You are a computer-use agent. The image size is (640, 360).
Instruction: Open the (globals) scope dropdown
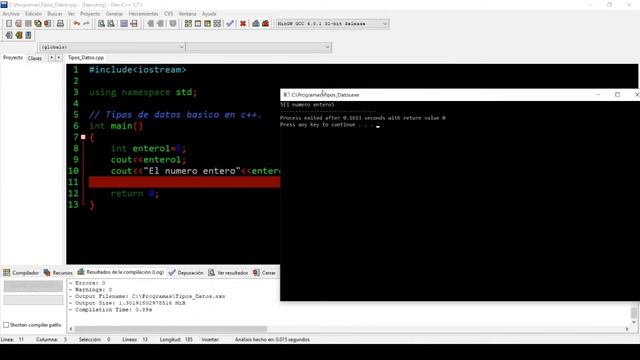pos(112,47)
